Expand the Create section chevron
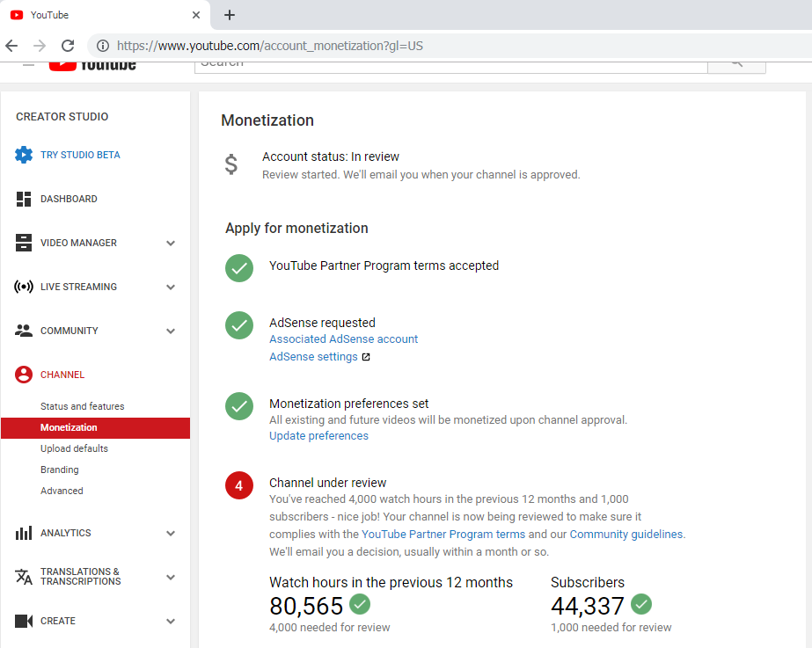Image resolution: width=812 pixels, height=648 pixels. click(x=171, y=622)
